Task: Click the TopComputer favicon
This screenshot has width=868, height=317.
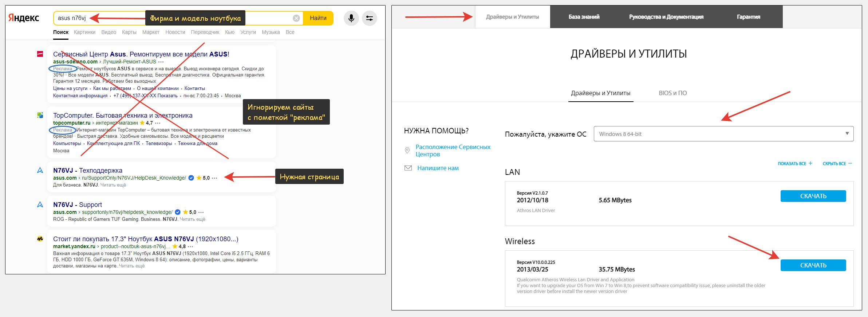Action: 40,115
